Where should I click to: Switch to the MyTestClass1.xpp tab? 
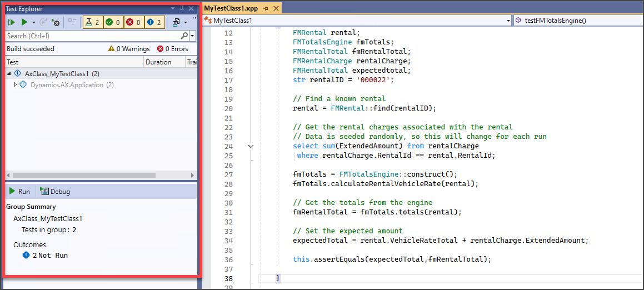pos(231,8)
